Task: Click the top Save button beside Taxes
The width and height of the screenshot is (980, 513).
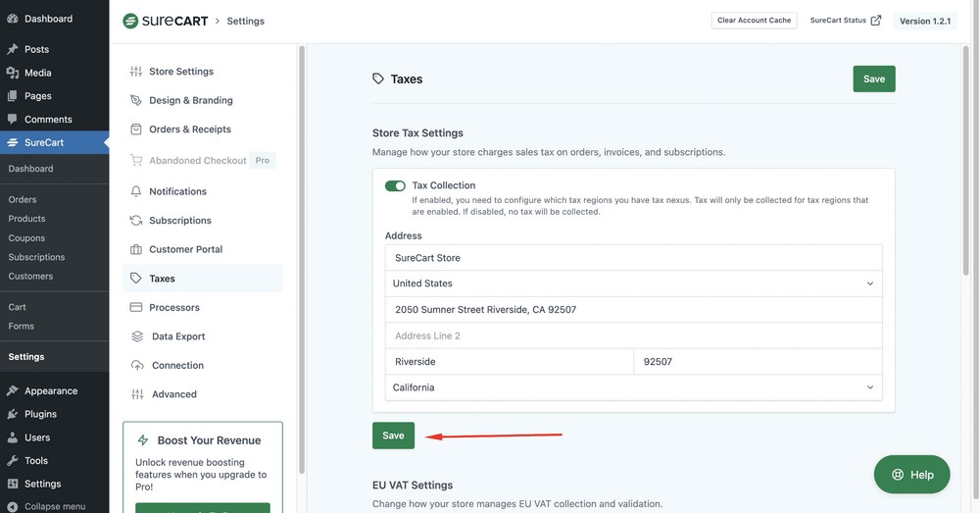Action: click(874, 78)
